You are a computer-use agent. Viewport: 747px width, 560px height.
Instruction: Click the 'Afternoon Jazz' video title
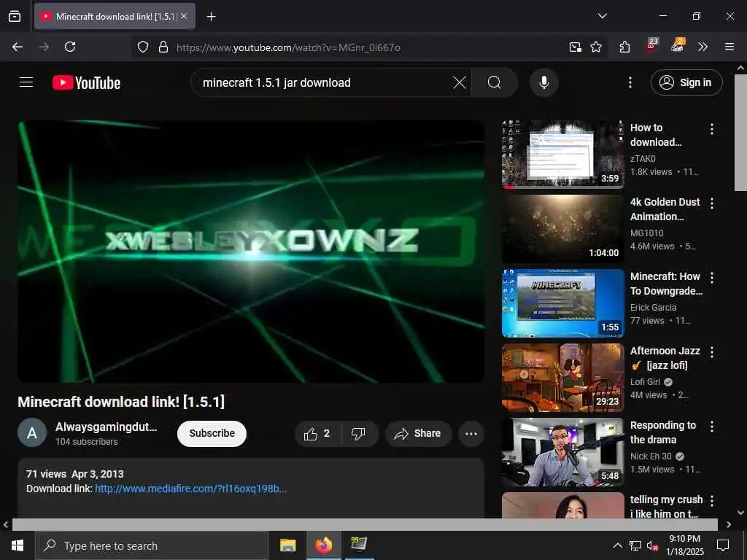pyautogui.click(x=665, y=358)
